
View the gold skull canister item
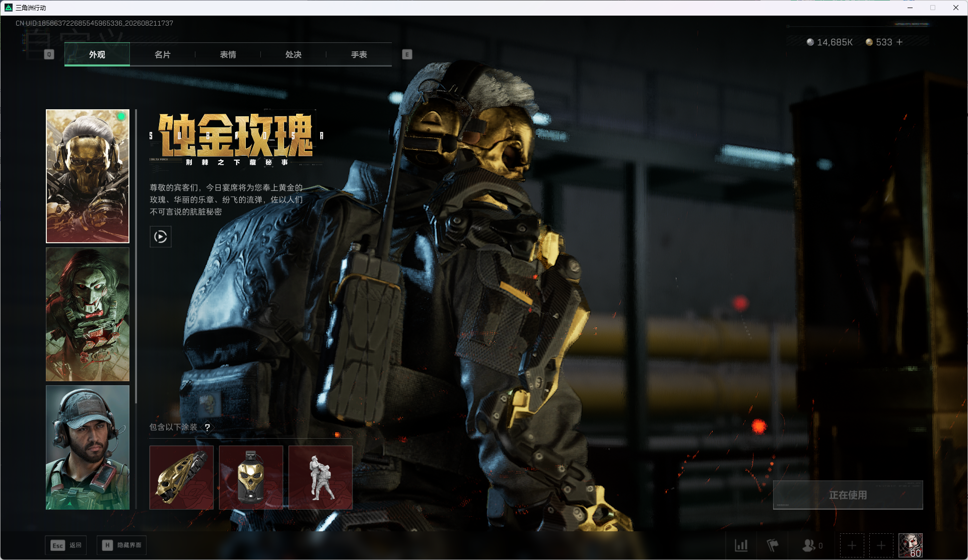click(x=251, y=477)
